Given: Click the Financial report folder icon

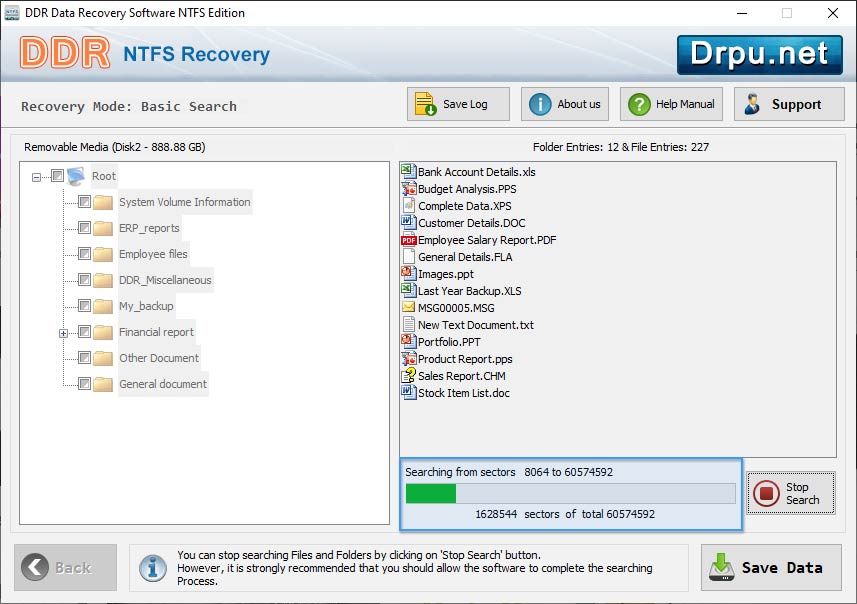Looking at the screenshot, I should [x=103, y=332].
